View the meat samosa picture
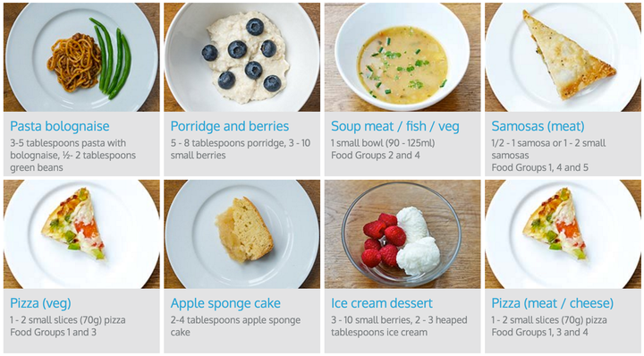This screenshot has width=644, height=356. coord(563,57)
